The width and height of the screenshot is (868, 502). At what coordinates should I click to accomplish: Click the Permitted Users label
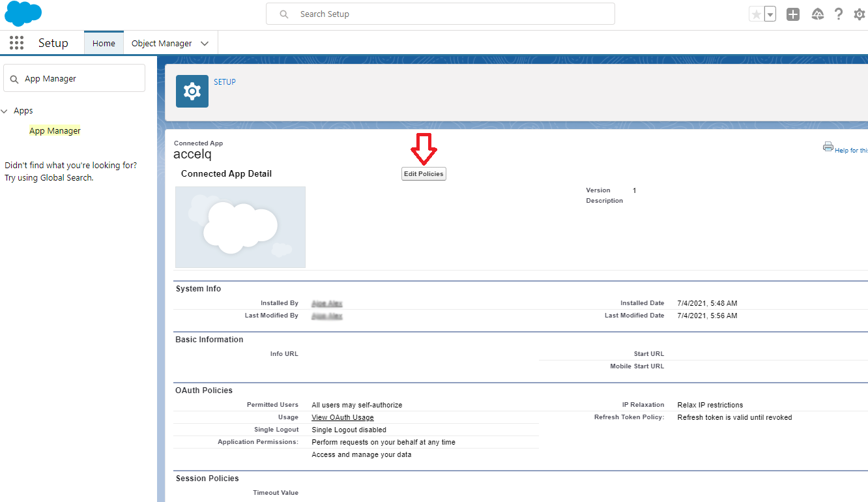(272, 405)
